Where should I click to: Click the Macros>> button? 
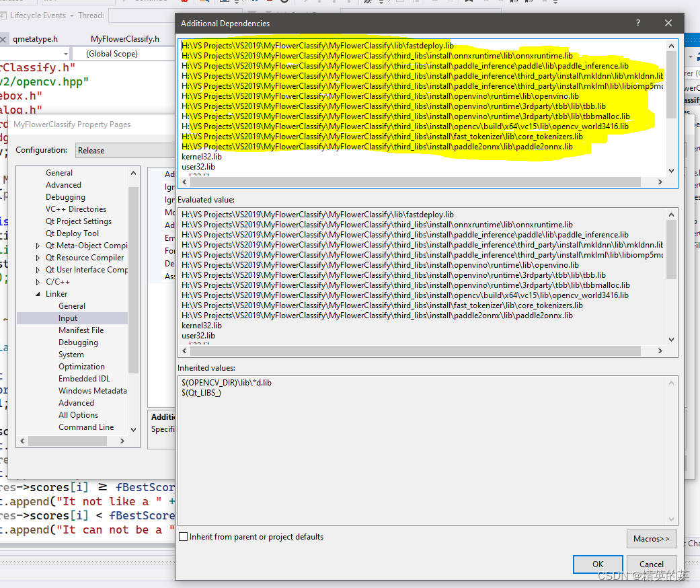click(x=651, y=538)
